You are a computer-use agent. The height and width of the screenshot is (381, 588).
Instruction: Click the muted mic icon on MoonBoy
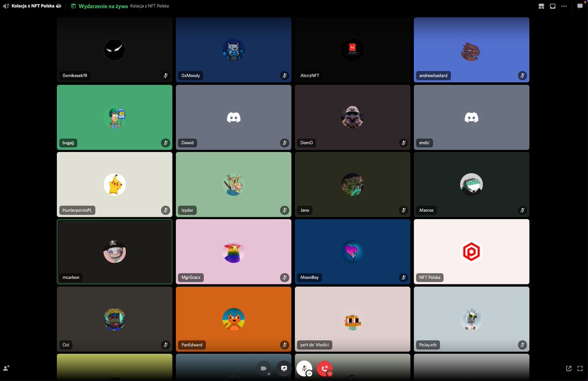[404, 277]
